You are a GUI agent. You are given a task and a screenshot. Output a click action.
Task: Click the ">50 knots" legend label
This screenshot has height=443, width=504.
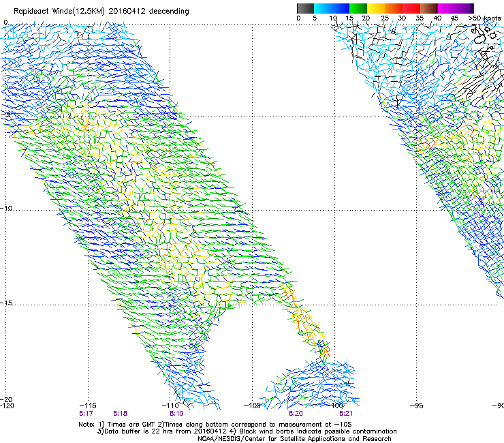(x=485, y=18)
